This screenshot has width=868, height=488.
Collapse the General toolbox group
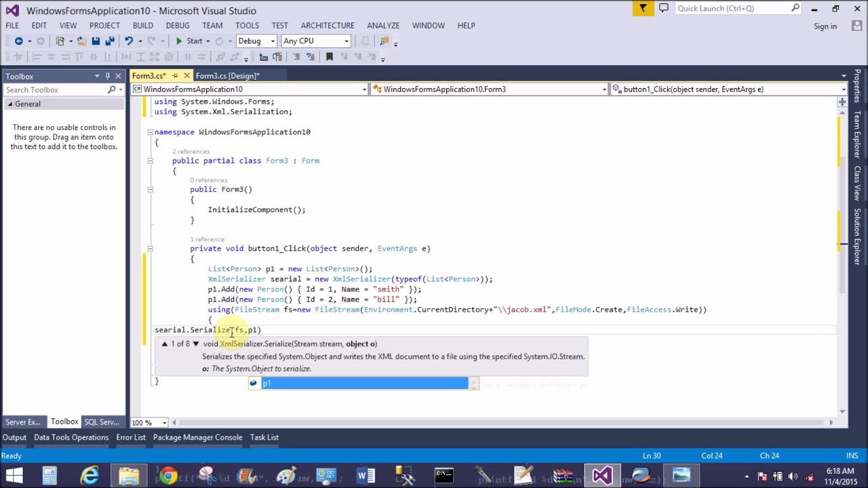click(10, 104)
